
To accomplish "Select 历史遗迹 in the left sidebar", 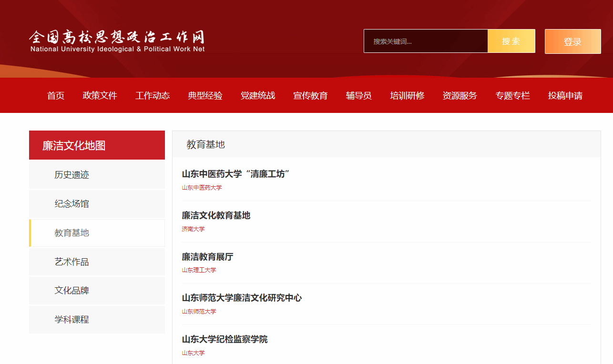I will [72, 175].
